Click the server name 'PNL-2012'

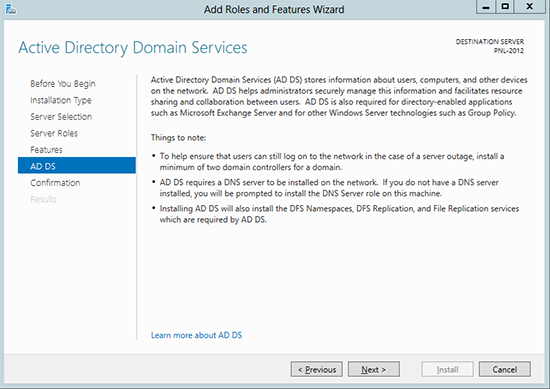509,51
